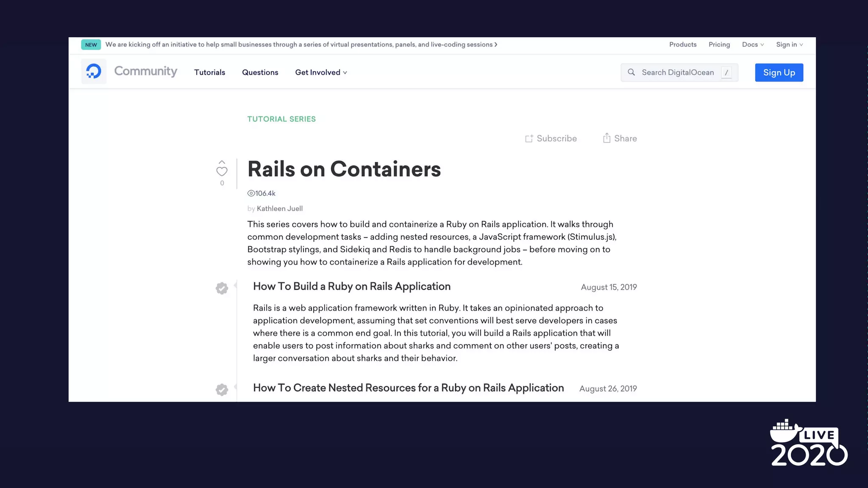Screen dimensions: 868x488
Task: Click the DigitalOcean logo icon
Action: coord(94,71)
